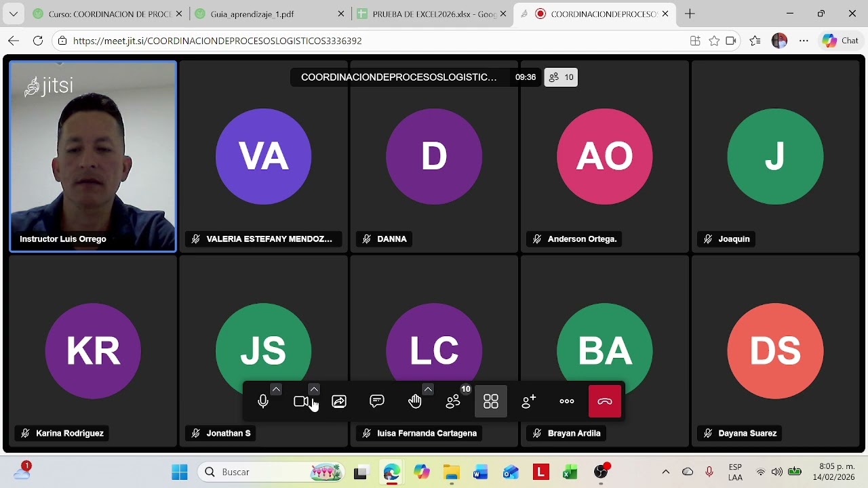Image resolution: width=868 pixels, height=488 pixels.
Task: Open Word from the taskbar
Action: point(481,472)
